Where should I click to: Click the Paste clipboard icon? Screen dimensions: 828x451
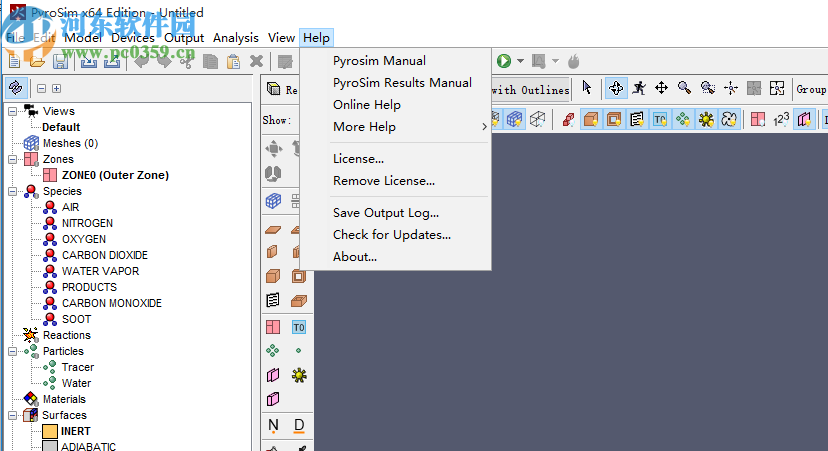233,61
